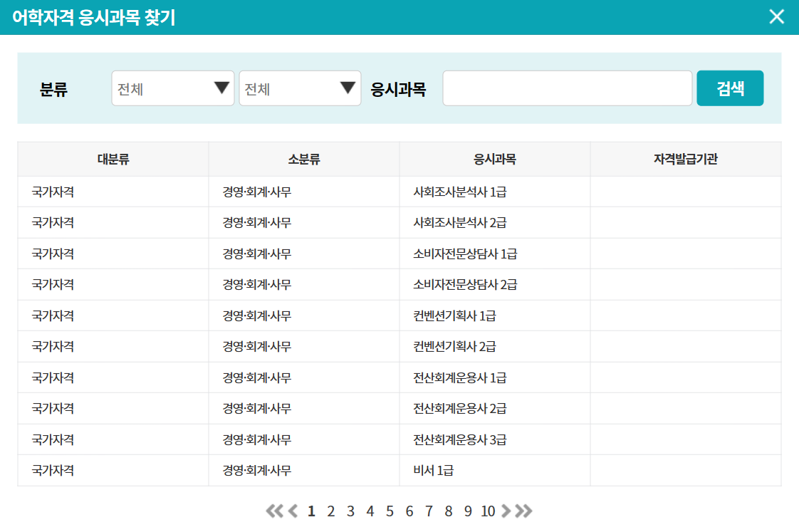Go to page 7 in pagination
799x532 pixels.
[429, 511]
